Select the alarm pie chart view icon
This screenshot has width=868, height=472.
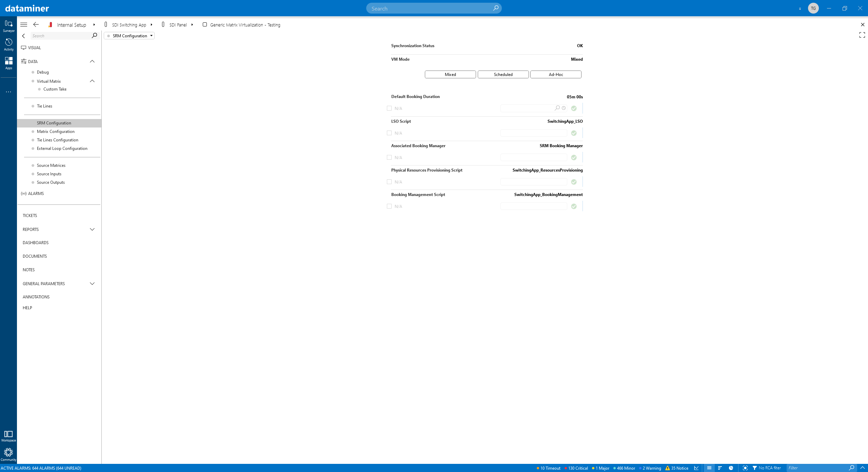pyautogui.click(x=731, y=468)
